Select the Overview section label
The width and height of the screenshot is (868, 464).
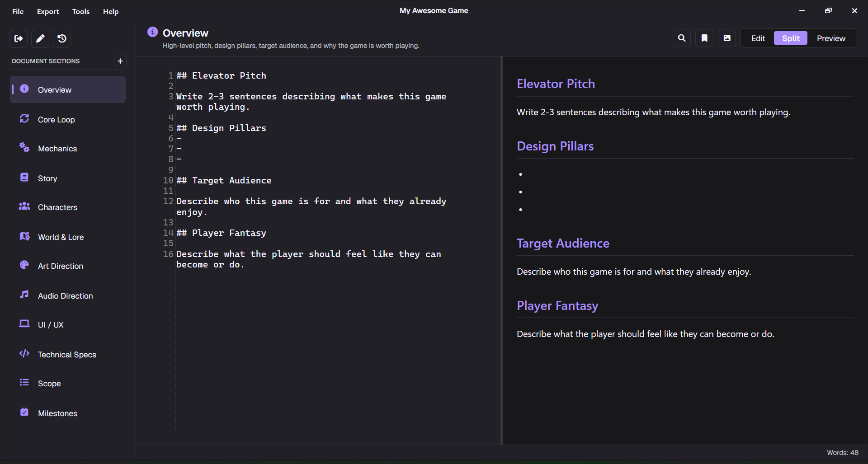(55, 90)
